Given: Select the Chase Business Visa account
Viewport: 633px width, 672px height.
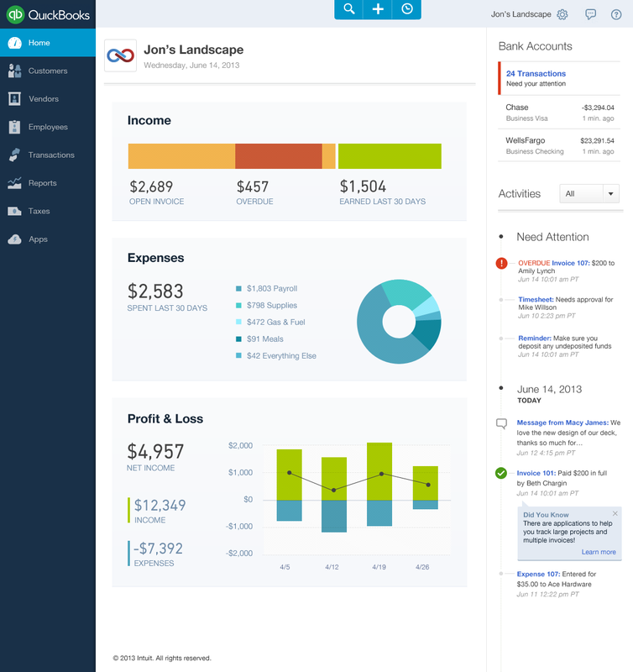Looking at the screenshot, I should pos(559,113).
